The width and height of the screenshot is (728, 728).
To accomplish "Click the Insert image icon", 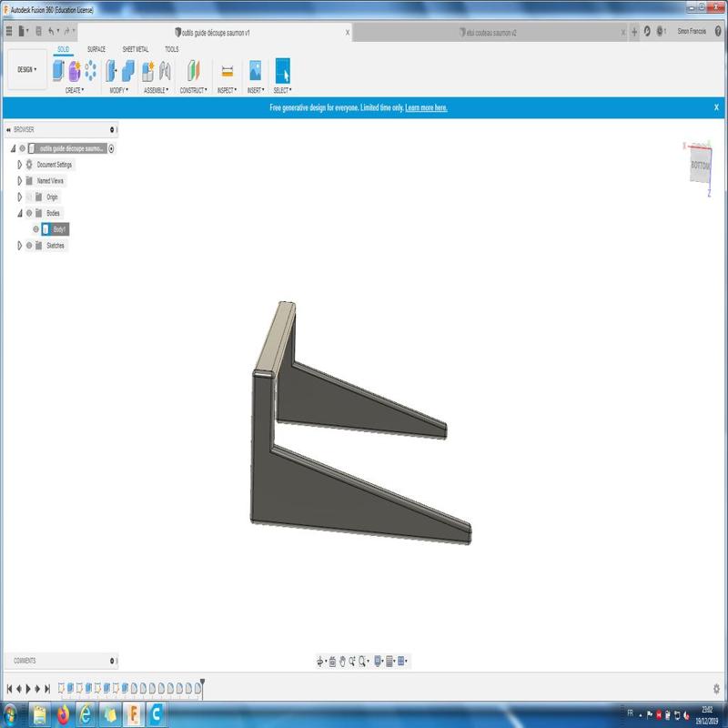I will [256, 70].
